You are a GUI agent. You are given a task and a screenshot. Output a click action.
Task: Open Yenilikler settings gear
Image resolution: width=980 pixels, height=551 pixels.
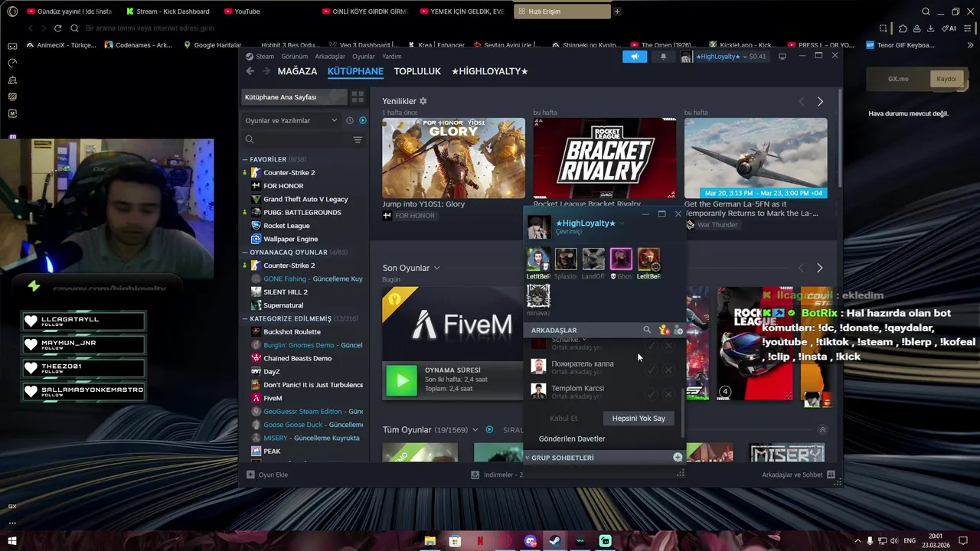click(x=423, y=101)
